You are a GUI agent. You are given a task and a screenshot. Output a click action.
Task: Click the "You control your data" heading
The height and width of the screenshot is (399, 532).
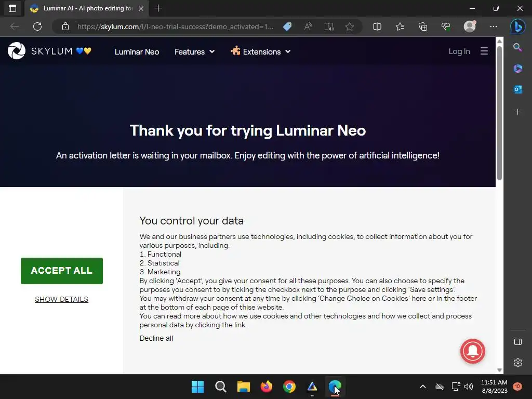[x=191, y=221]
